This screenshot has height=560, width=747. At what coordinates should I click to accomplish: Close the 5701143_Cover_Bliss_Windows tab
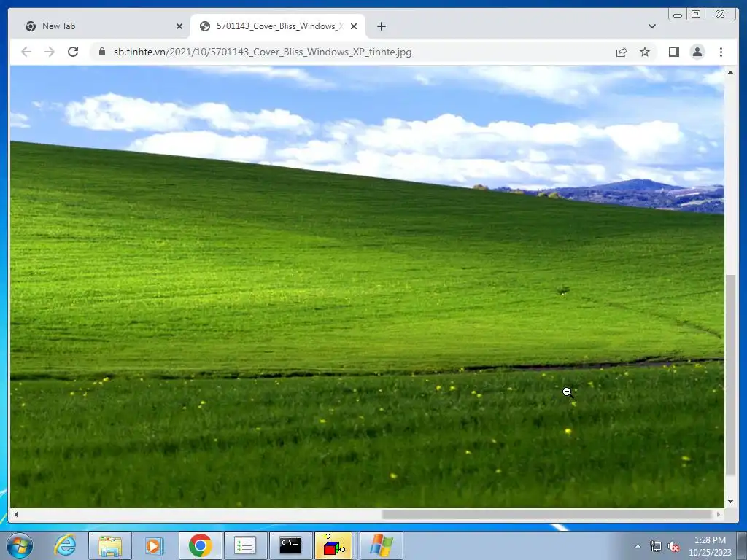click(x=354, y=26)
